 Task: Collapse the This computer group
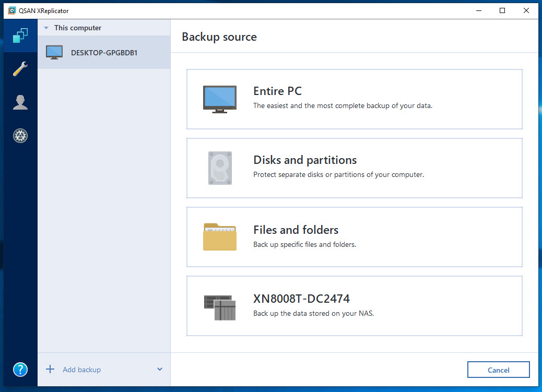click(46, 28)
